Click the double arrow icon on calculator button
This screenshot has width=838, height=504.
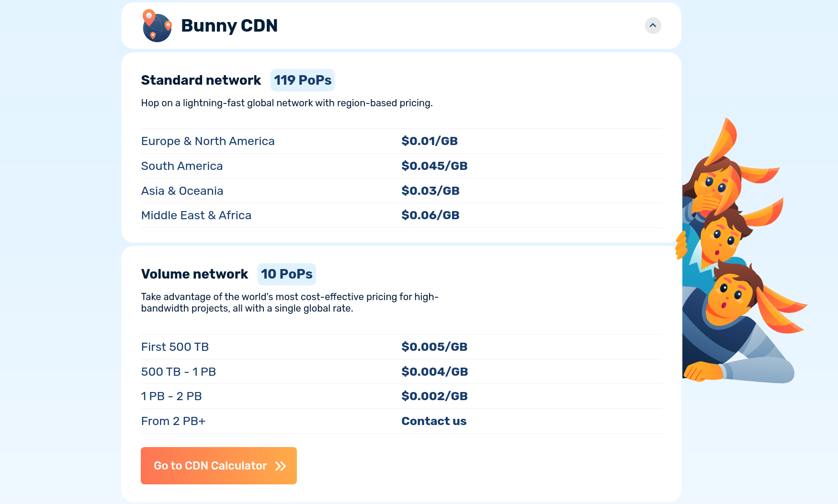click(x=281, y=466)
